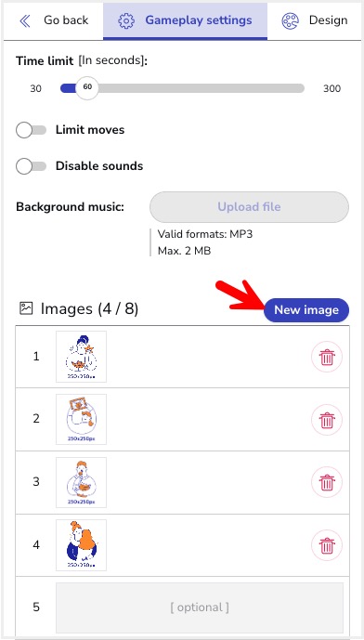Select thumbnail of image 3
Screen dimensions: 364x640
click(81, 482)
